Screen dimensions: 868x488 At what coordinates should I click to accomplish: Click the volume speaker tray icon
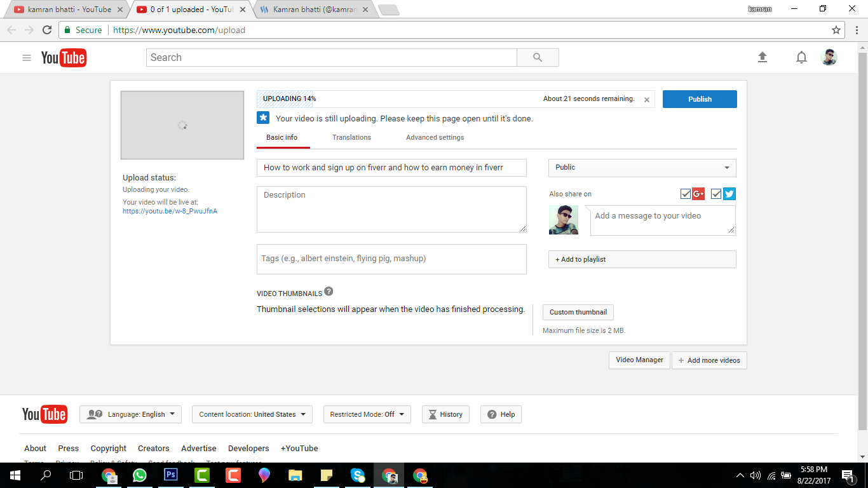(756, 475)
